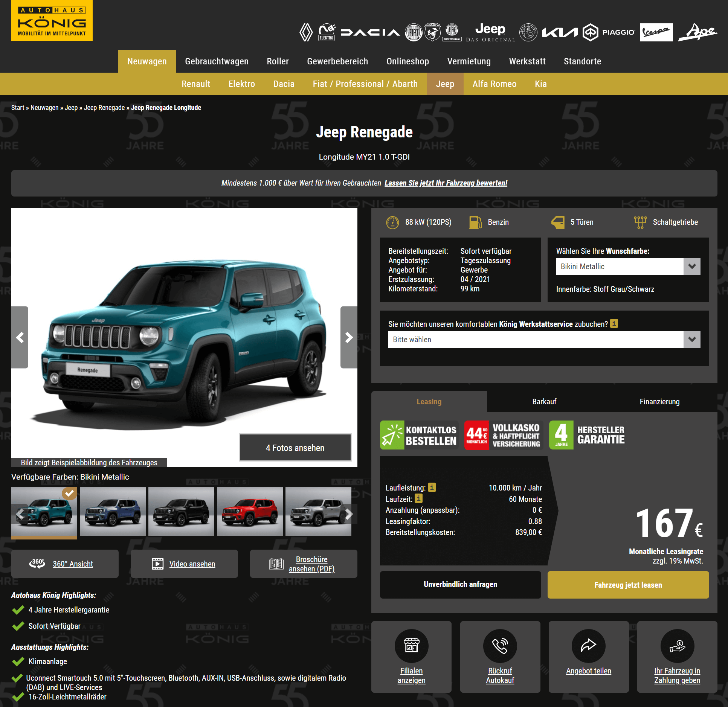Click Unverbindlich anfragen button
The image size is (728, 707).
click(x=461, y=585)
